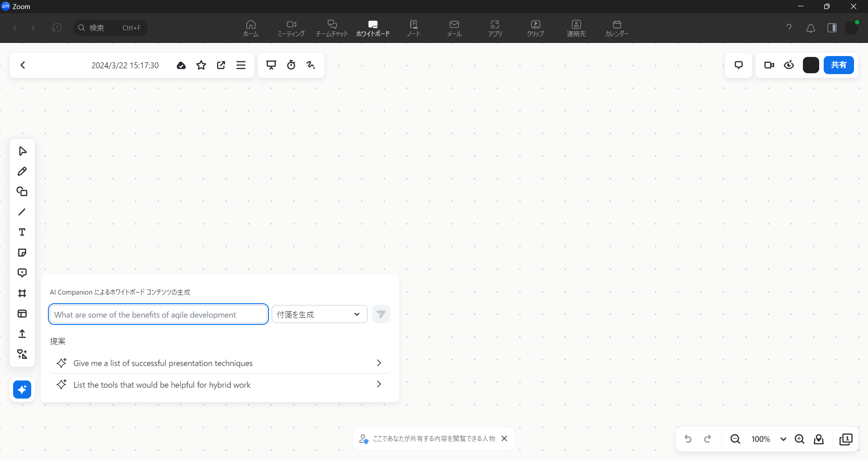Open the 付箋を生成 dropdown

319,314
